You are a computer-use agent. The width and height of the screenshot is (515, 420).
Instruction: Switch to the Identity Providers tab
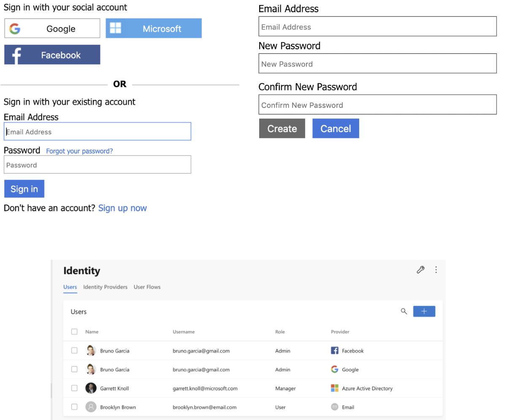[105, 287]
